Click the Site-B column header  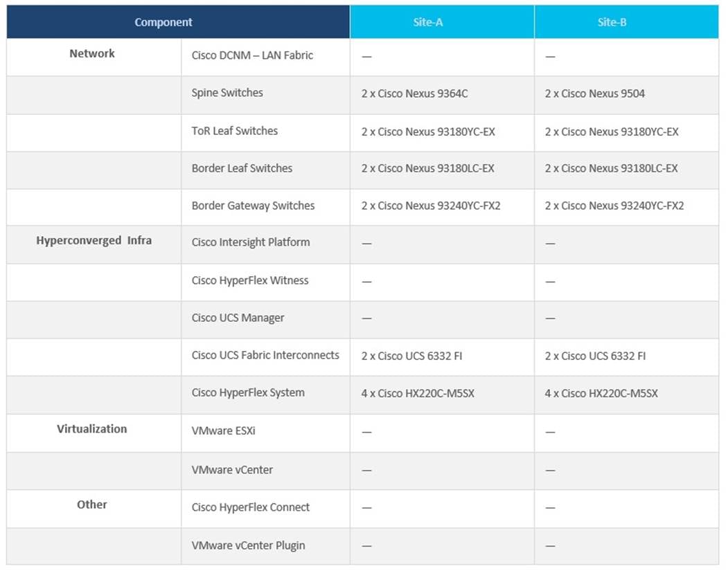tap(627, 21)
